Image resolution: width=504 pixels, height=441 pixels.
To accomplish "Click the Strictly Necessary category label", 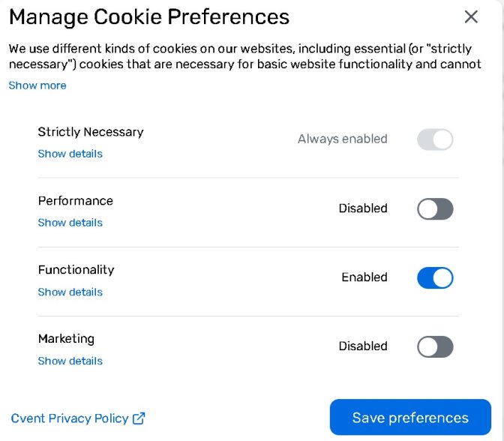I will pyautogui.click(x=91, y=132).
